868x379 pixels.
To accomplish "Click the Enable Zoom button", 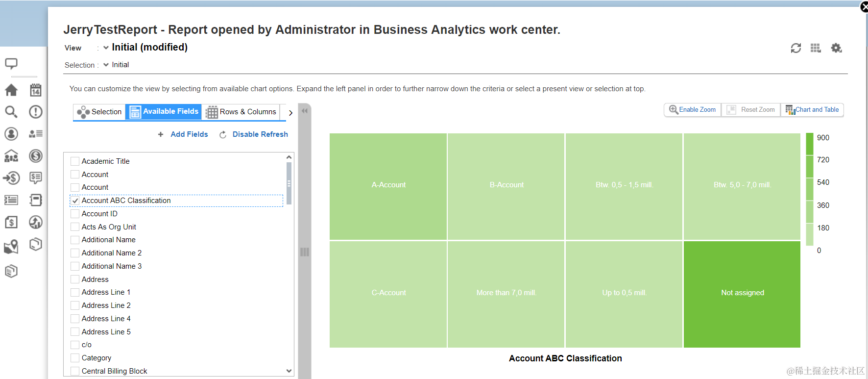I will [693, 110].
